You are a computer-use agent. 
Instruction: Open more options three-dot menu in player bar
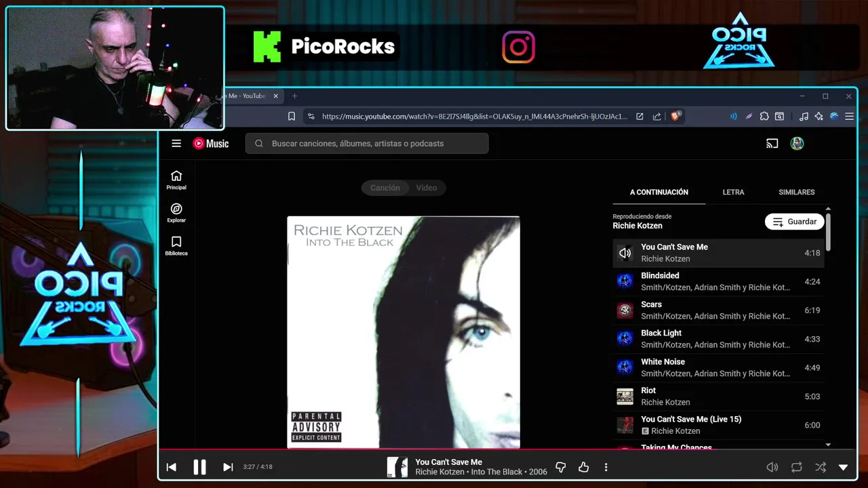pyautogui.click(x=606, y=467)
